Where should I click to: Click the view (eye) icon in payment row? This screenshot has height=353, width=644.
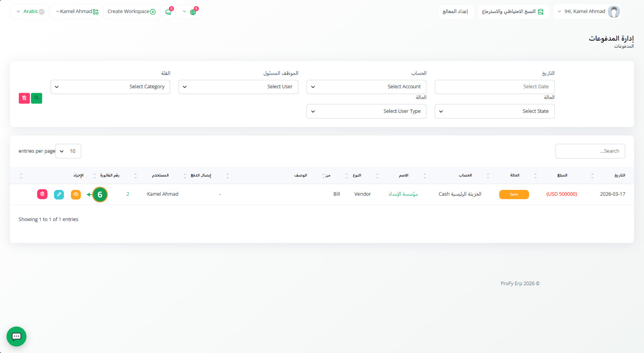76,194
